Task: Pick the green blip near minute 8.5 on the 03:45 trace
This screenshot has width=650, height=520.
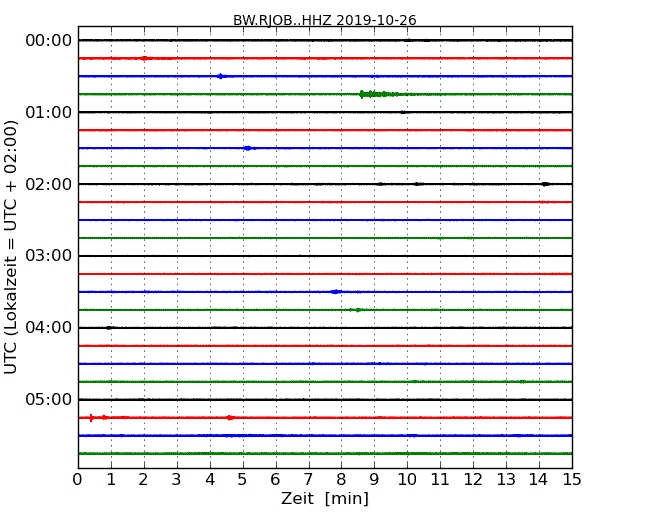Action: click(x=358, y=310)
